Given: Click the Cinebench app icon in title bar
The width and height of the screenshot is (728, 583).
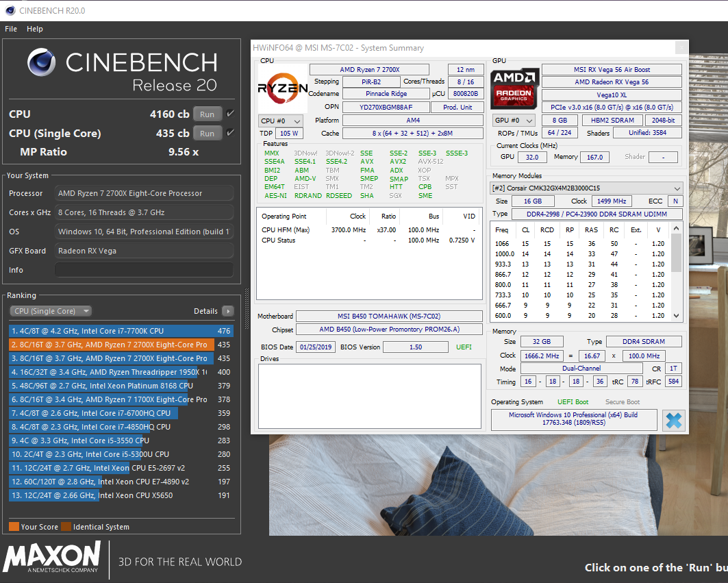Looking at the screenshot, I should point(10,10).
